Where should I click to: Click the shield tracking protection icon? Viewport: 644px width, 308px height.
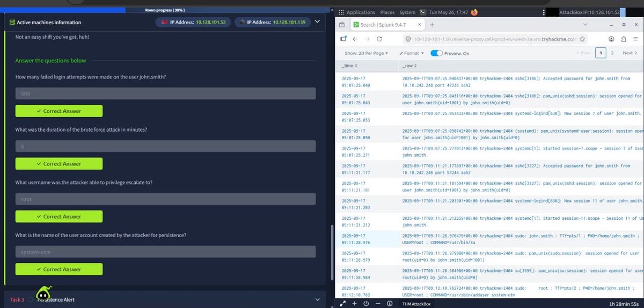pyautogui.click(x=408, y=39)
